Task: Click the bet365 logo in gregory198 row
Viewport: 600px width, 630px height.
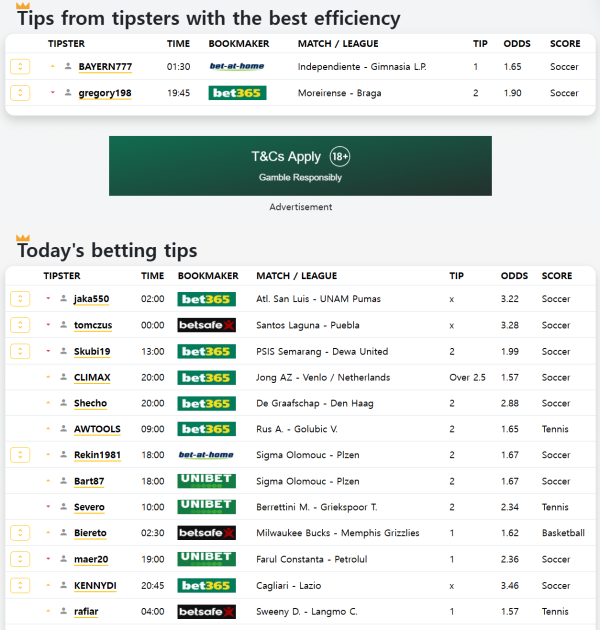Action: 236,93
